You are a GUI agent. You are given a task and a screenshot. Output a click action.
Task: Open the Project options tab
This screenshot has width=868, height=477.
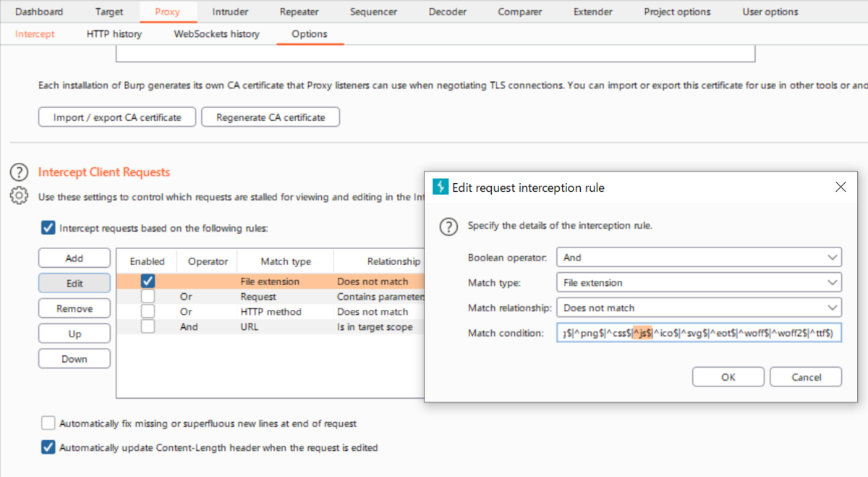coord(677,12)
